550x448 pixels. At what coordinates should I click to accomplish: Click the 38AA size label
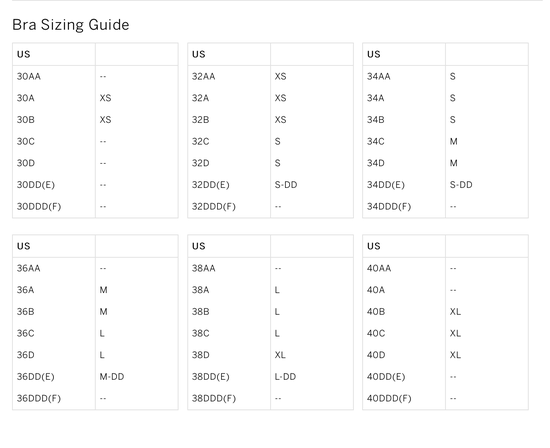click(x=203, y=268)
